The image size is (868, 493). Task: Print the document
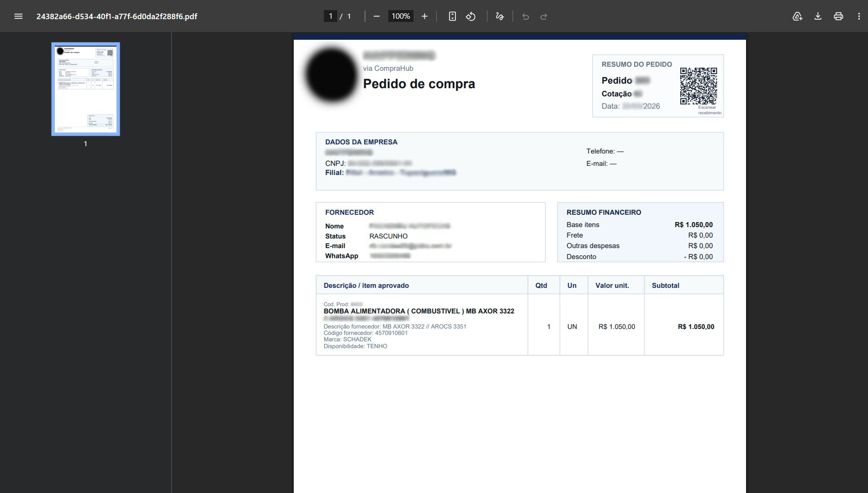[x=838, y=16]
